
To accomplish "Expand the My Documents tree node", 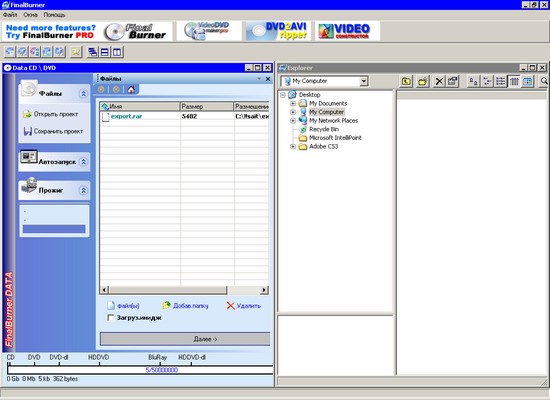I will click(293, 104).
